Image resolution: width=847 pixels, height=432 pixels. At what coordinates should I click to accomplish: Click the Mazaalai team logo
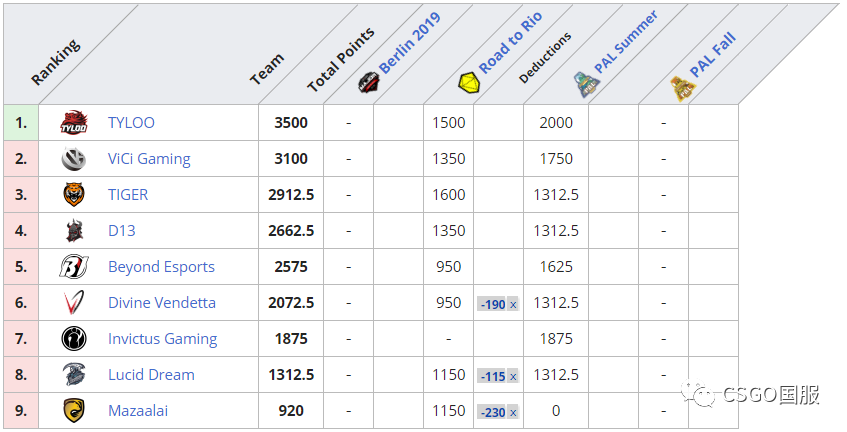coord(73,410)
